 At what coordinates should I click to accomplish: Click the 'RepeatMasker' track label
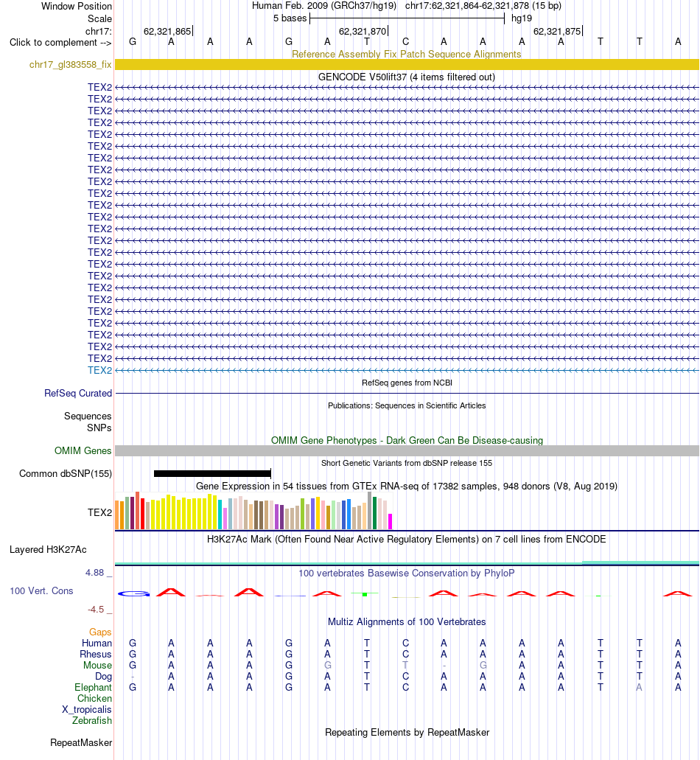tap(81, 743)
